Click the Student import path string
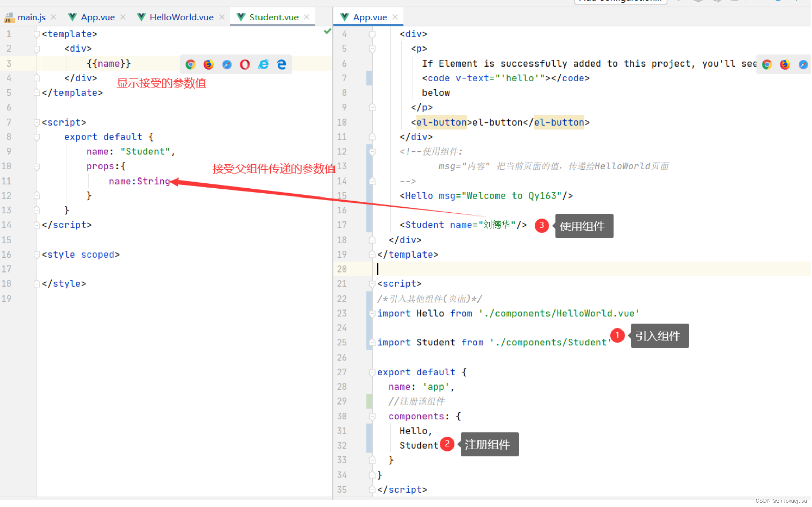 (550, 343)
